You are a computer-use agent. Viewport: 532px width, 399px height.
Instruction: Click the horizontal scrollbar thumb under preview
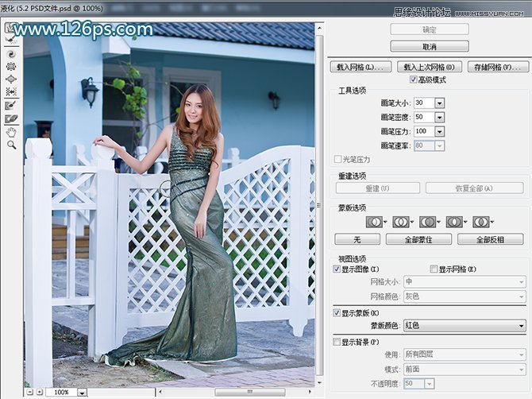[250, 392]
